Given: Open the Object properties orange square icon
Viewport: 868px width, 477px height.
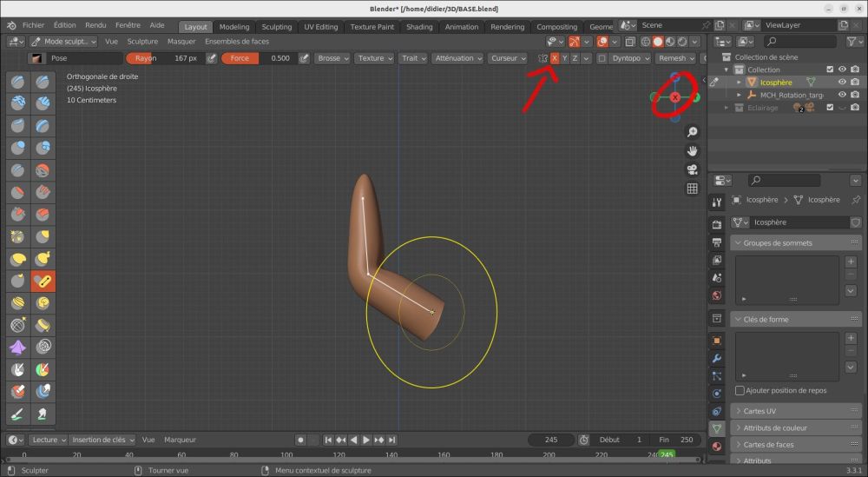Looking at the screenshot, I should coord(717,341).
